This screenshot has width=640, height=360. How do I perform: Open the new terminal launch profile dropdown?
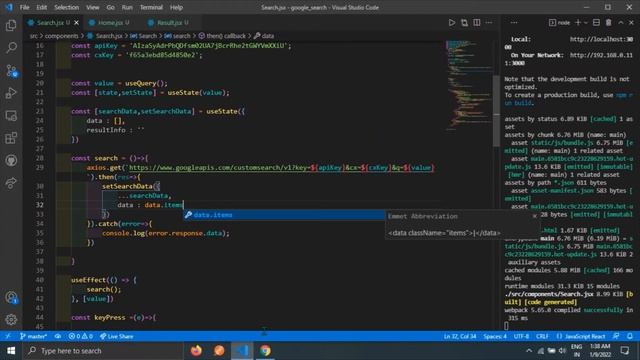[x=586, y=23]
